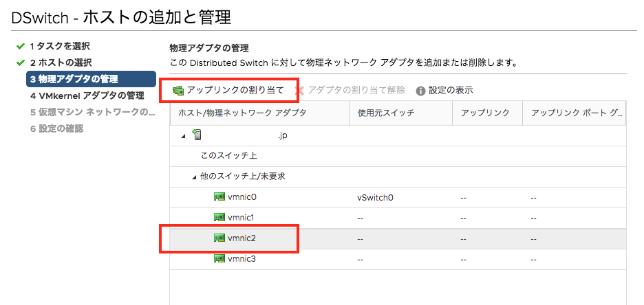
Task: Click the vmnic2 network adapter icon
Action: click(219, 238)
